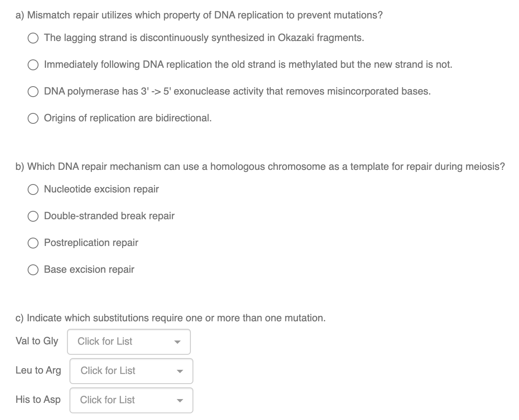Click the arrow icon in His to Asp dropdown
The image size is (519, 420).
(x=180, y=401)
